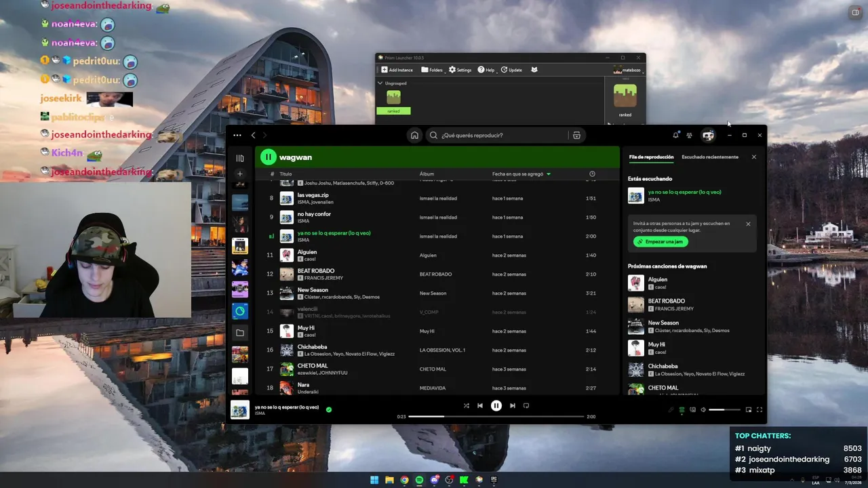Select the ranked instance in Prism Launcher

pyautogui.click(x=393, y=102)
